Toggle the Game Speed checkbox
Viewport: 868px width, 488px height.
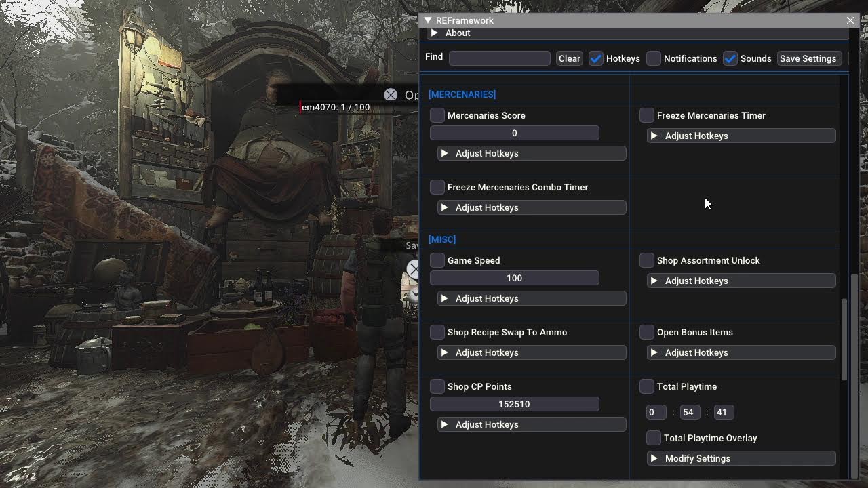[437, 260]
